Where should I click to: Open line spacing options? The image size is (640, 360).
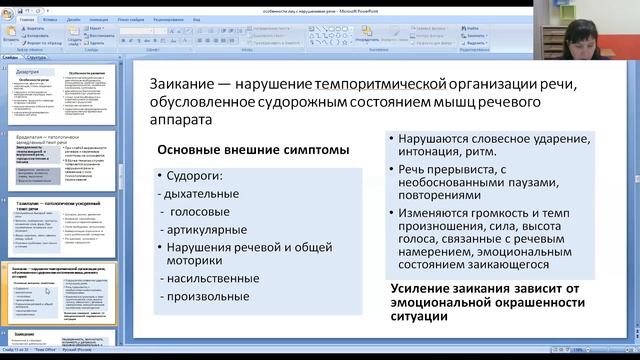tap(239, 31)
